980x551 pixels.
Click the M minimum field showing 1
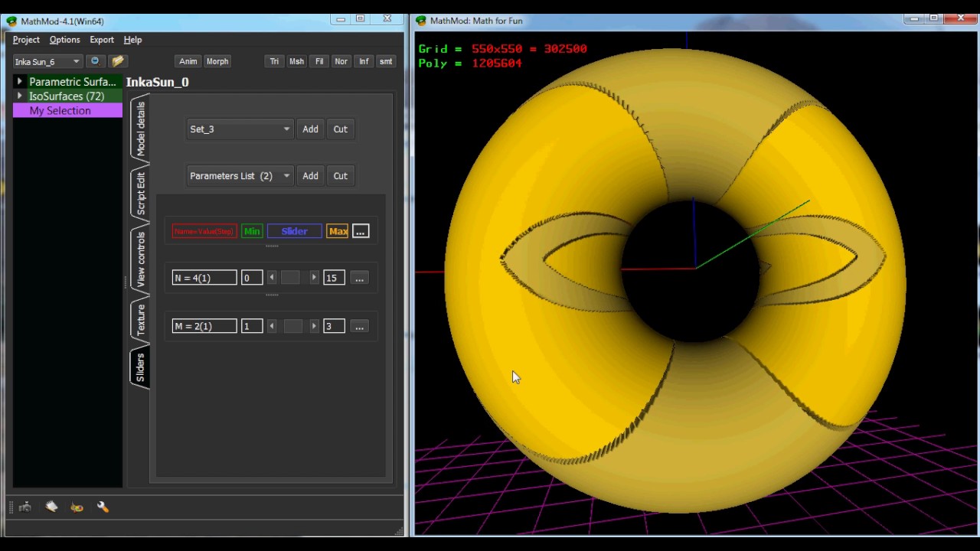point(252,327)
